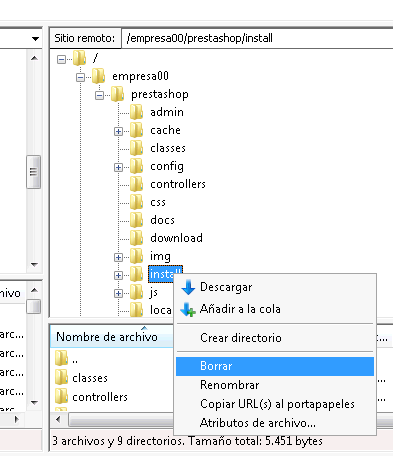Viewport: 393px width, 456px height.
Task: Click the local tree scrollbar up arrow
Action: [x=34, y=59]
